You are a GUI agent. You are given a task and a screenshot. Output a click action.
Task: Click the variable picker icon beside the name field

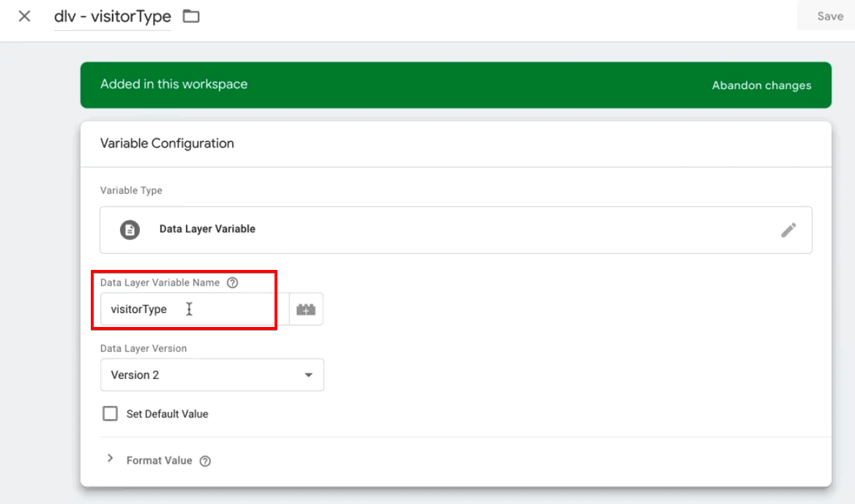coord(306,309)
